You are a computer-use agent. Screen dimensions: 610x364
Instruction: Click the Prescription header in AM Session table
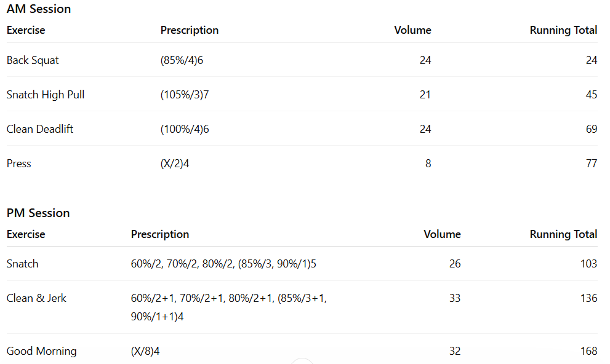[190, 30]
